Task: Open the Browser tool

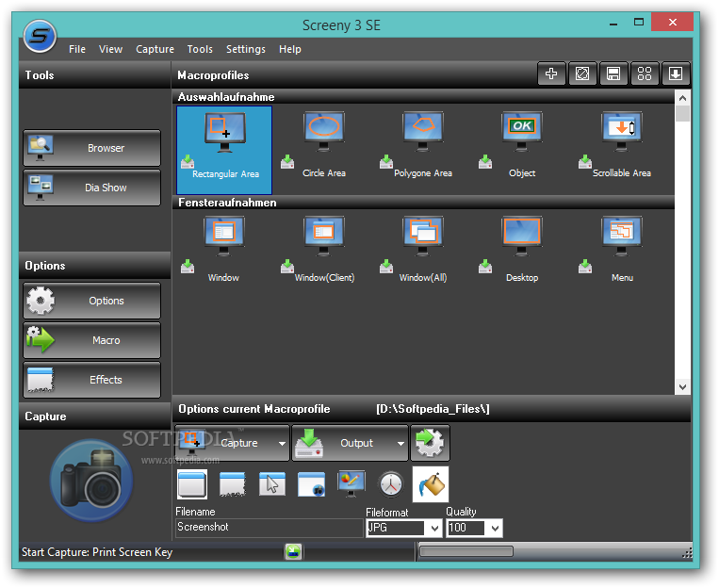Action: tap(91, 148)
